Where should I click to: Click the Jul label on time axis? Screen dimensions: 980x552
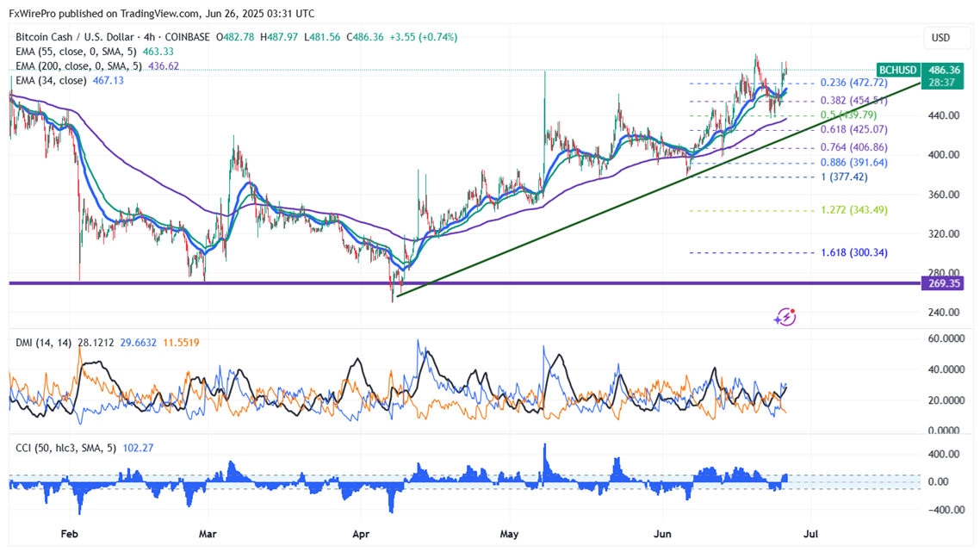810,534
